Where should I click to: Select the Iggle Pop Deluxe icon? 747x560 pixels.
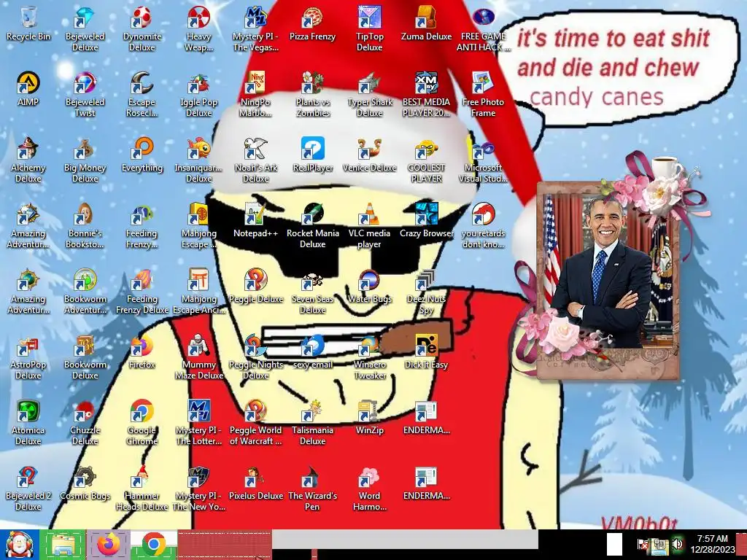click(x=198, y=94)
